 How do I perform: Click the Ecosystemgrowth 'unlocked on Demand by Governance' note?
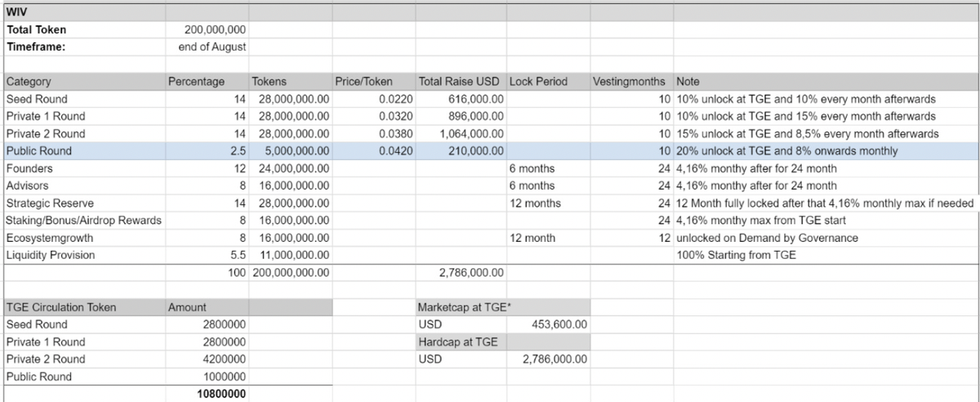771,238
